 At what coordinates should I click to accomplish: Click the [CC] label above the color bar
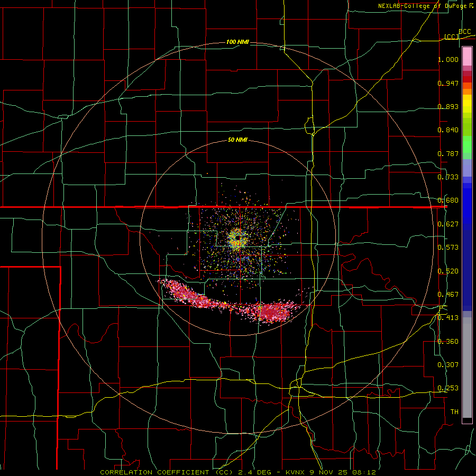click(x=452, y=36)
